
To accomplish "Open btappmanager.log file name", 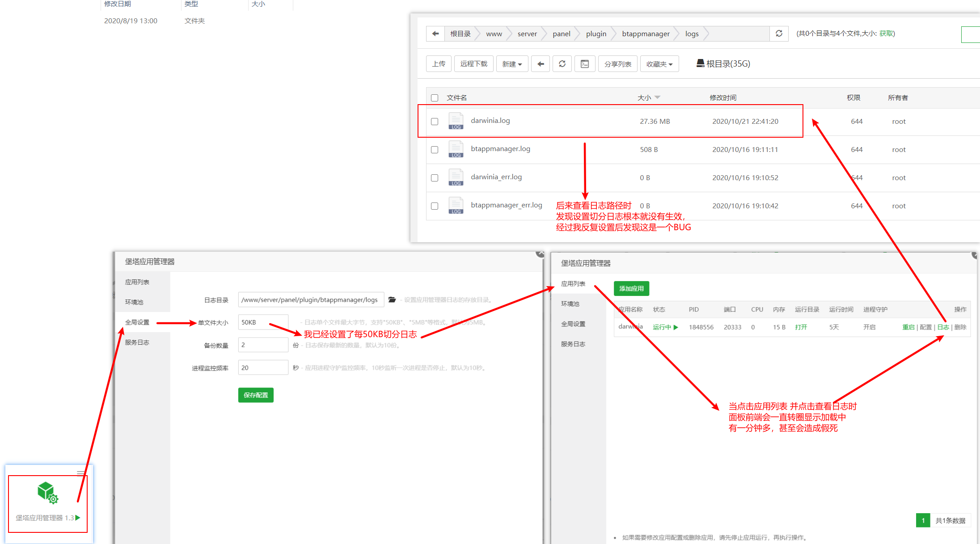I will click(x=501, y=149).
